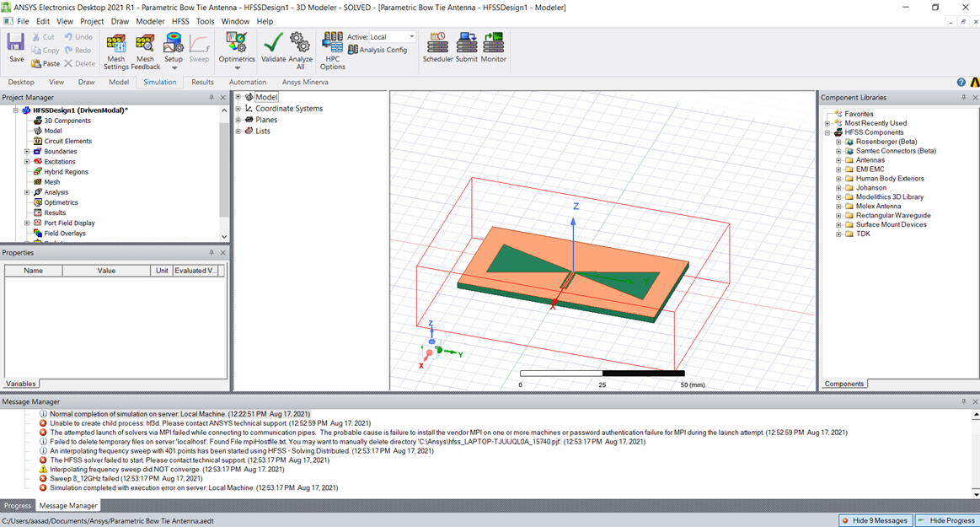Pin the Project Manager panel
Screen dimensions: 980x527
click(x=212, y=98)
